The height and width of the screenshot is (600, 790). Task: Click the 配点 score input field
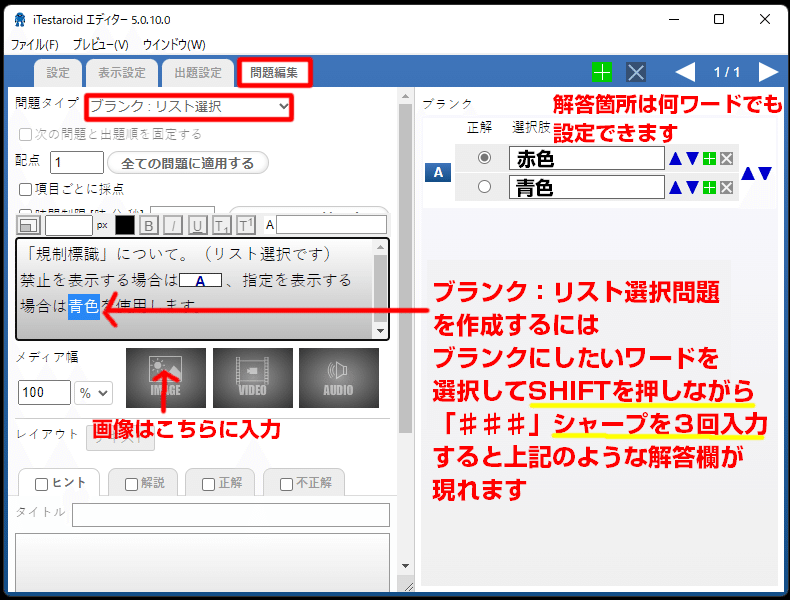tap(77, 162)
